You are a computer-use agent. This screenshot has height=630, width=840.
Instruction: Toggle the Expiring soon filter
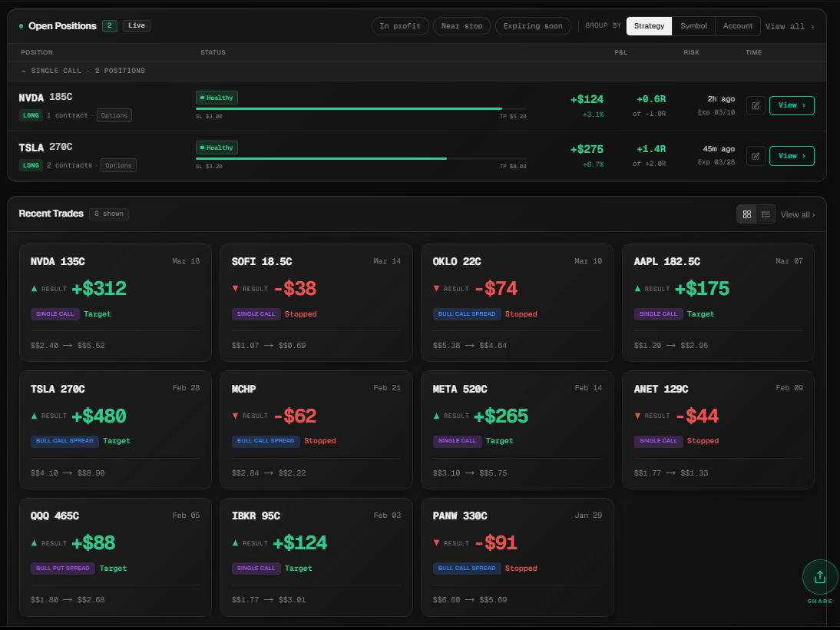[533, 25]
